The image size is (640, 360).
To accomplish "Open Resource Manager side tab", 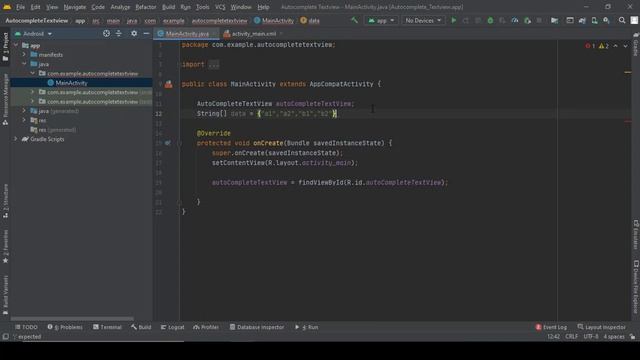I will (5, 99).
